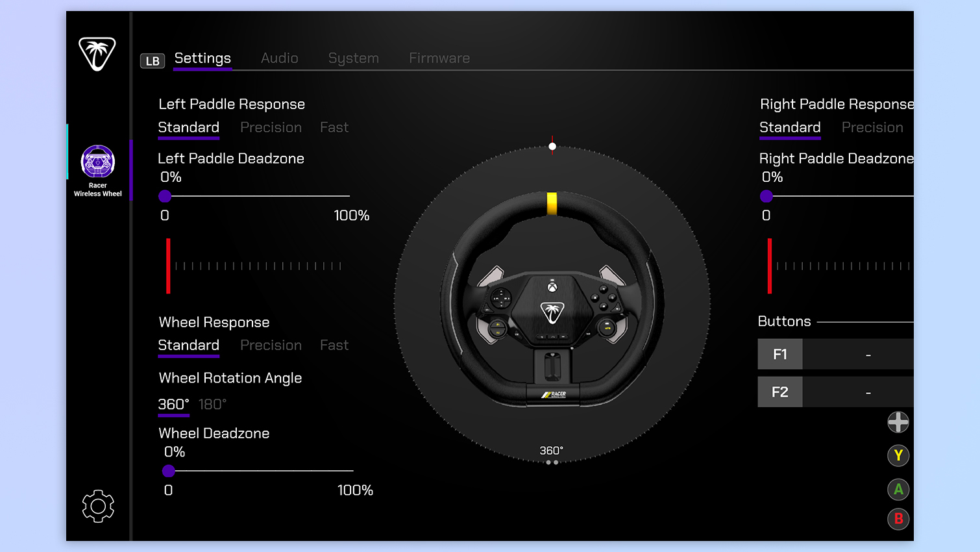
Task: Open the System tab
Action: point(353,58)
